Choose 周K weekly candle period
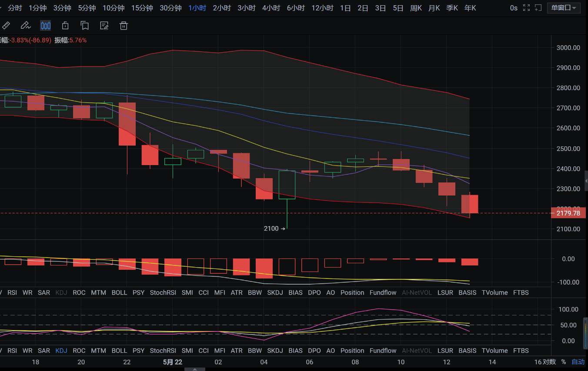The height and width of the screenshot is (371, 588). coord(416,8)
